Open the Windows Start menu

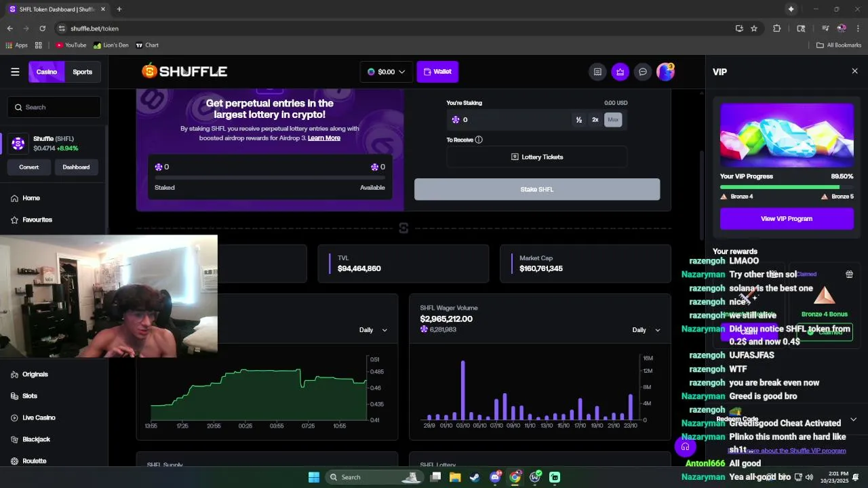coord(314,477)
